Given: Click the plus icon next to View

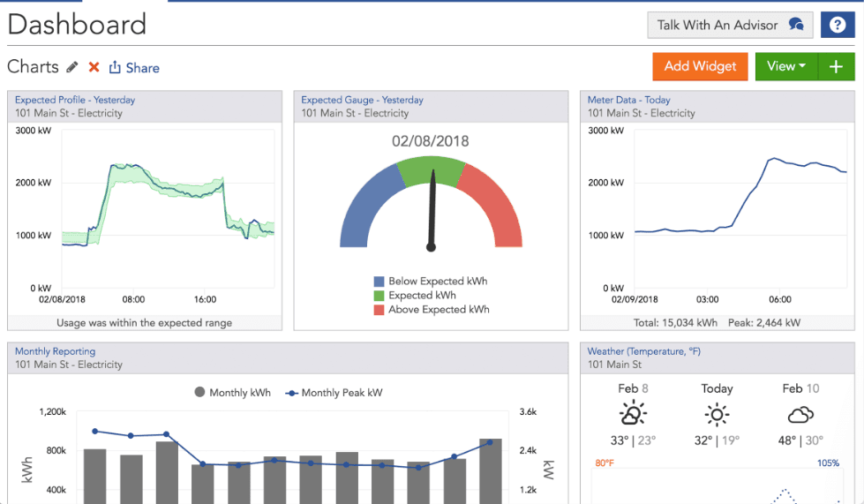Looking at the screenshot, I should coord(836,67).
